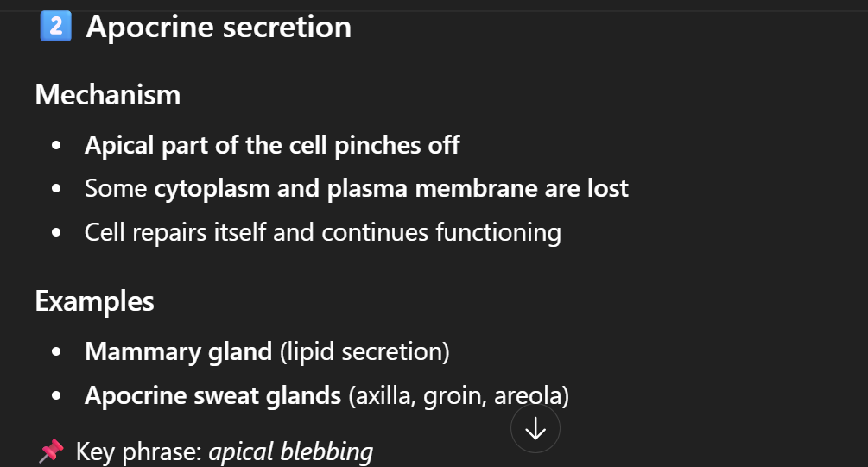Click the italic "apical blebbing" phrase

(291, 451)
